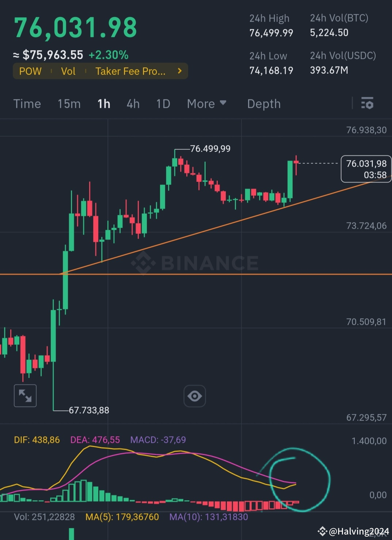Viewport: 392px width, 540px height.
Task: Select the POW tag
Action: pyautogui.click(x=30, y=71)
